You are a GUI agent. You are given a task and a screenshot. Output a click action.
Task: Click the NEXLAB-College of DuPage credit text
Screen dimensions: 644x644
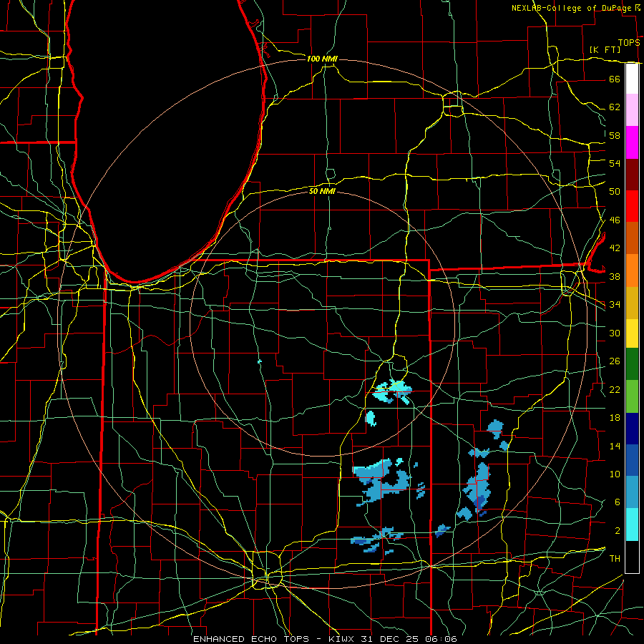click(572, 8)
